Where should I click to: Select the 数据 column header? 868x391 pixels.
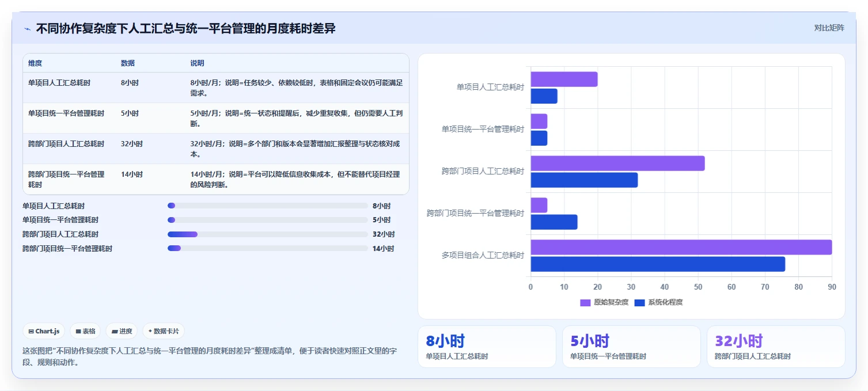(x=128, y=63)
